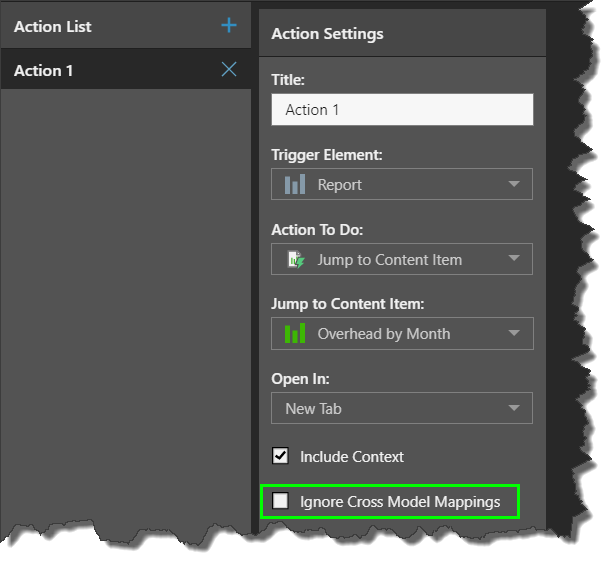Click the Ignore Cross Model Mappings label
Screen dimensions: 616x565
point(400,502)
